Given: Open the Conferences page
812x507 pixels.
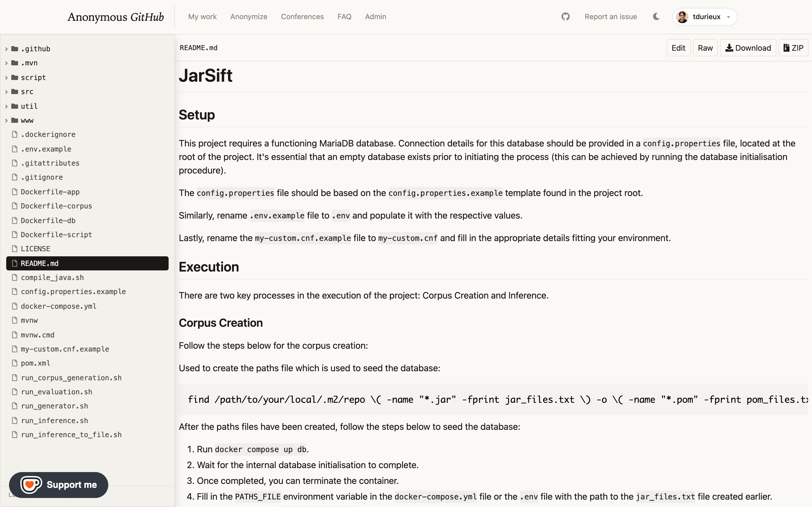Looking at the screenshot, I should point(302,17).
